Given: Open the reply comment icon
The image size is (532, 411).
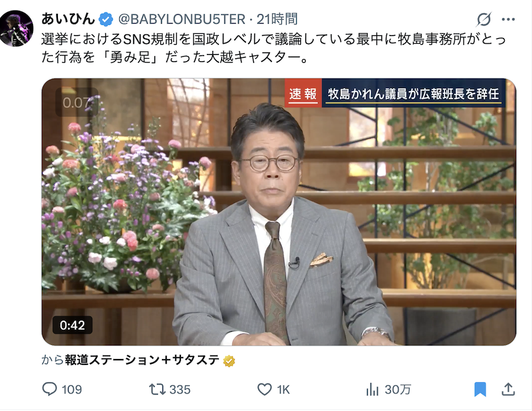Looking at the screenshot, I should pyautogui.click(x=50, y=389).
